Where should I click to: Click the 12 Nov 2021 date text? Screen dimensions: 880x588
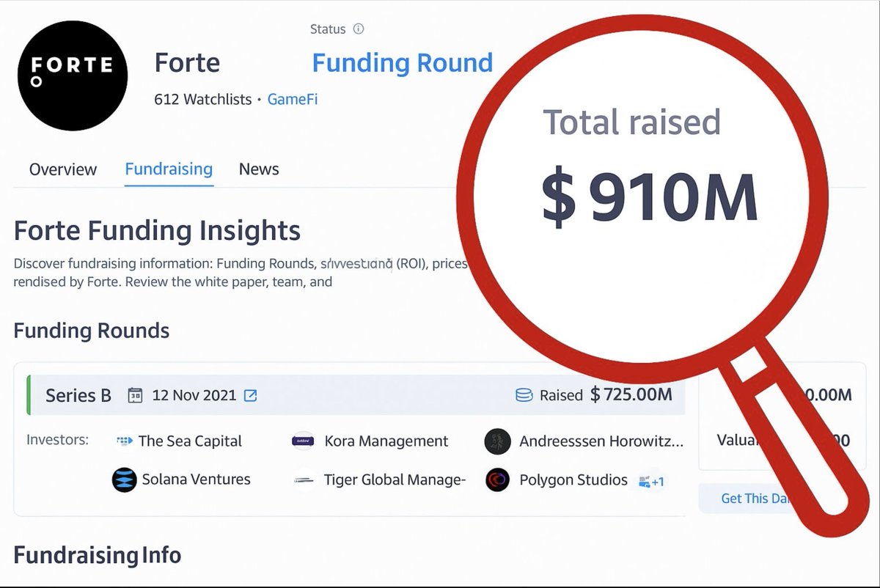coord(194,396)
